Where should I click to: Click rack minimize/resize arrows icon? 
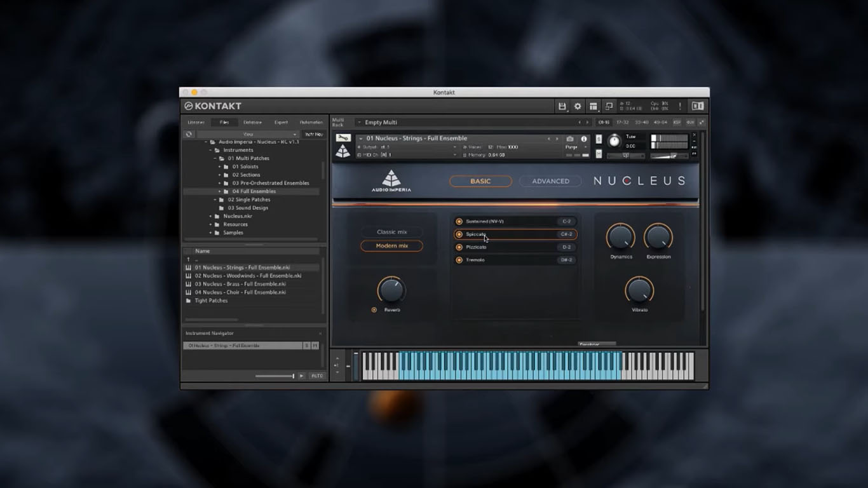coord(702,122)
